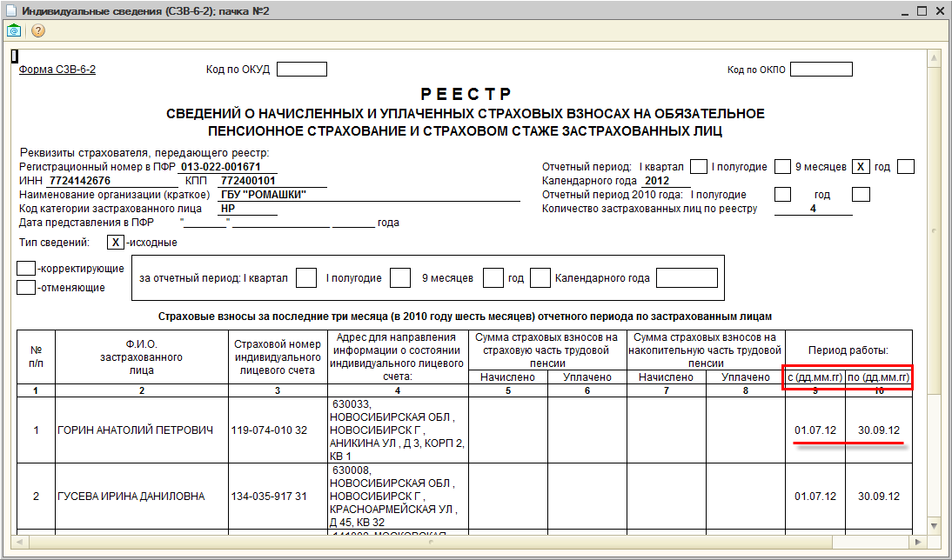Click Горин's start date 01.07.12
Image resolution: width=952 pixels, height=560 pixels.
click(815, 430)
